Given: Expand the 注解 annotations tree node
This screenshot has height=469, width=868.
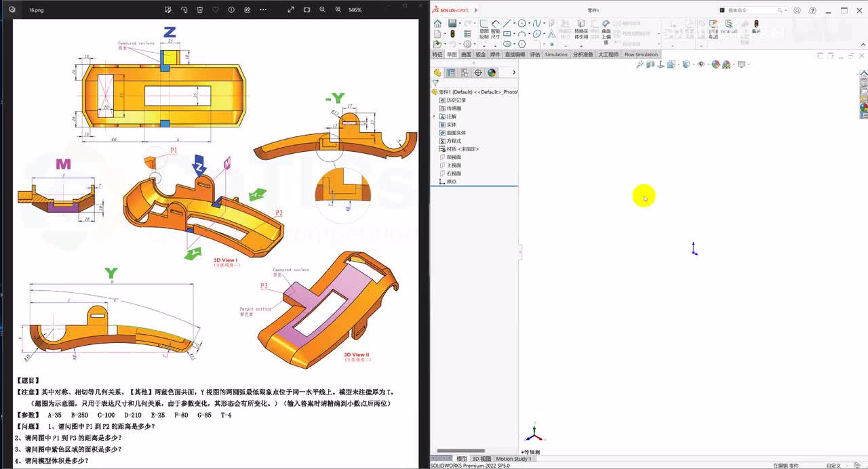Looking at the screenshot, I should click(435, 117).
